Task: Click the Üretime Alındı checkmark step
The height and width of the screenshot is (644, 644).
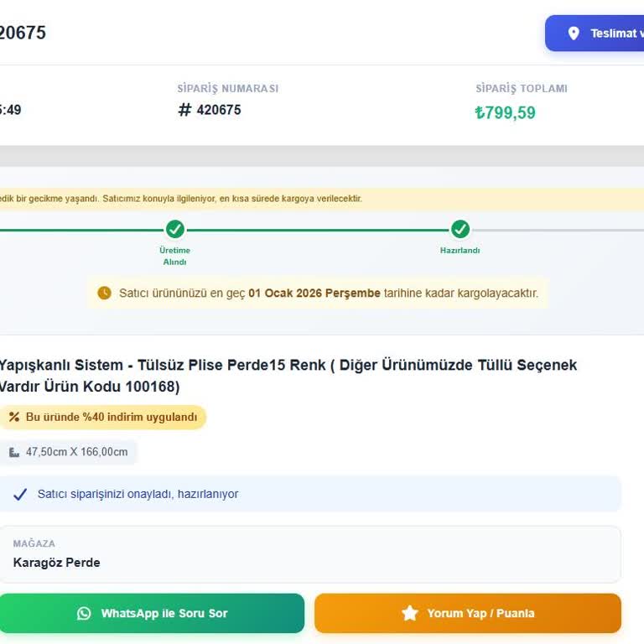Action: click(175, 229)
